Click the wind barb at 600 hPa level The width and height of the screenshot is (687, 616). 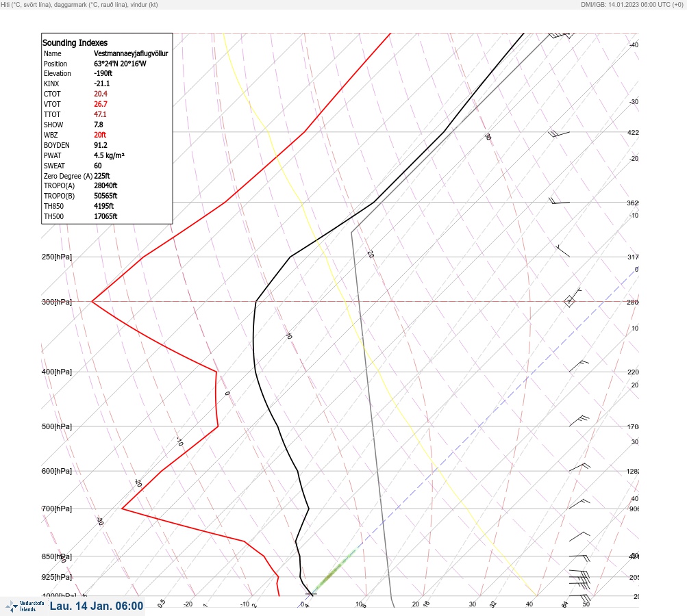point(579,467)
